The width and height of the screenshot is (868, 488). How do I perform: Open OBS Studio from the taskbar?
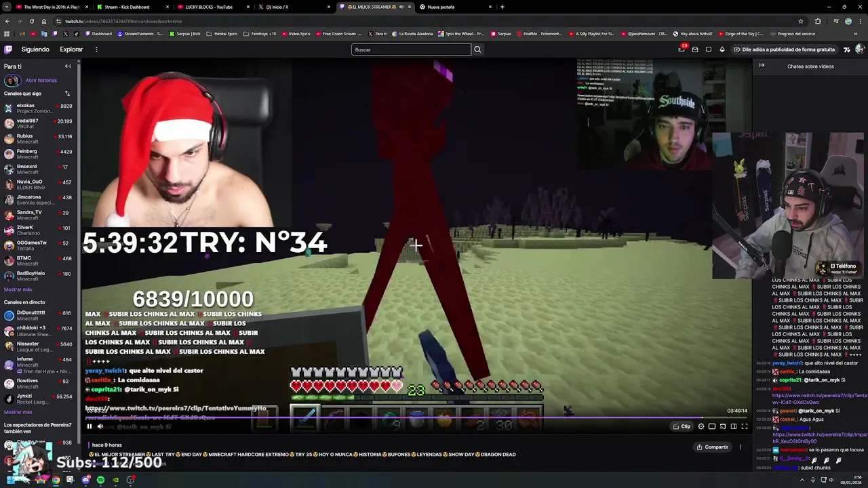pos(130,480)
